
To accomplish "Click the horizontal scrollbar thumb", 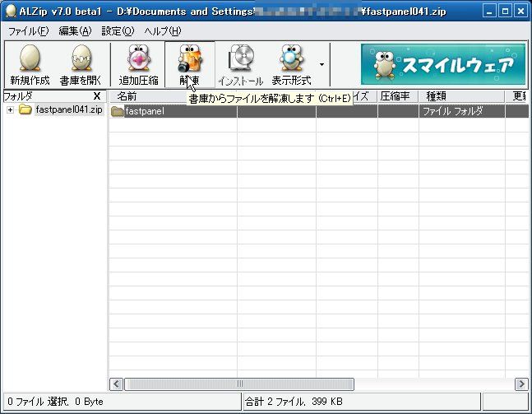I will tap(239, 384).
